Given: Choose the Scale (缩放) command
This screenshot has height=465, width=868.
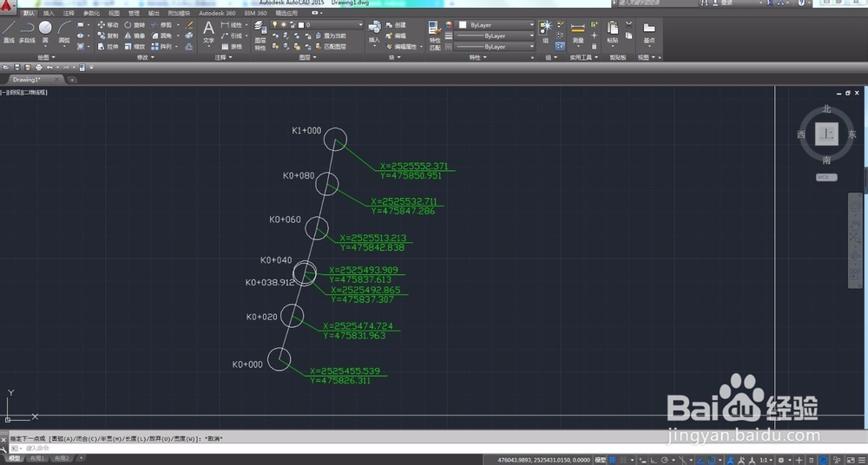Looking at the screenshot, I should (135, 47).
